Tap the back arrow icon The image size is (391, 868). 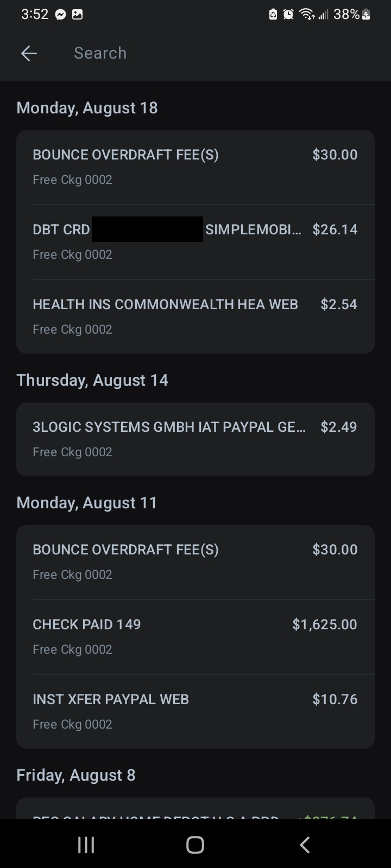29,53
